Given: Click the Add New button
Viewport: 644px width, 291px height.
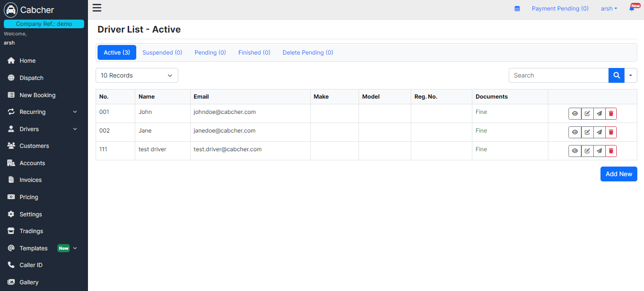Looking at the screenshot, I should [x=618, y=174].
